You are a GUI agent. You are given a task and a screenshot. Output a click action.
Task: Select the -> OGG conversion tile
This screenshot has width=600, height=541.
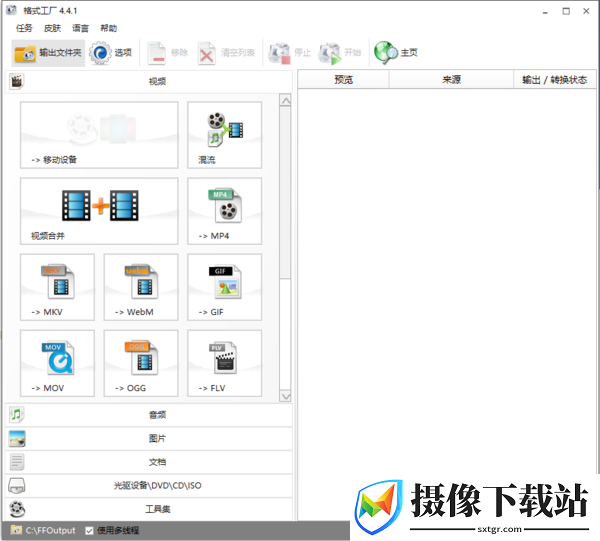coord(141,363)
